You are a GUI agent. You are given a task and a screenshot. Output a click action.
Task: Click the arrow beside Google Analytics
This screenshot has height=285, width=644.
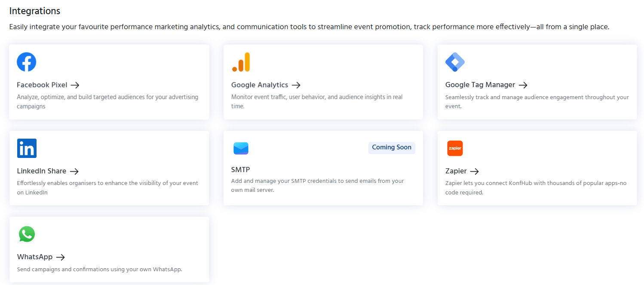[296, 85]
